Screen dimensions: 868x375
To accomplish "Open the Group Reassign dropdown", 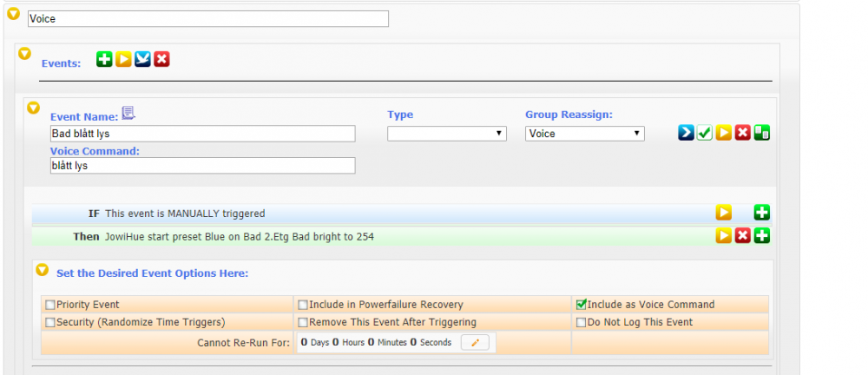I will [x=584, y=134].
